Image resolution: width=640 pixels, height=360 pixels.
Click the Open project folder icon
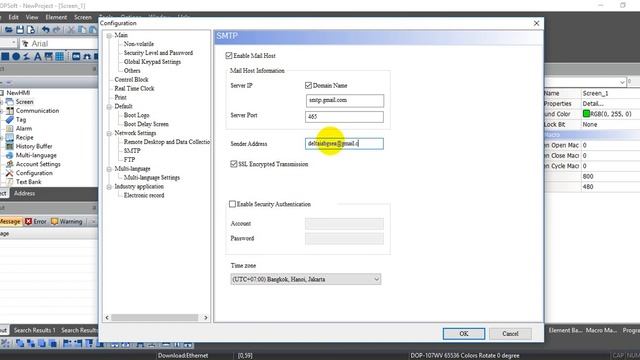[9, 30]
